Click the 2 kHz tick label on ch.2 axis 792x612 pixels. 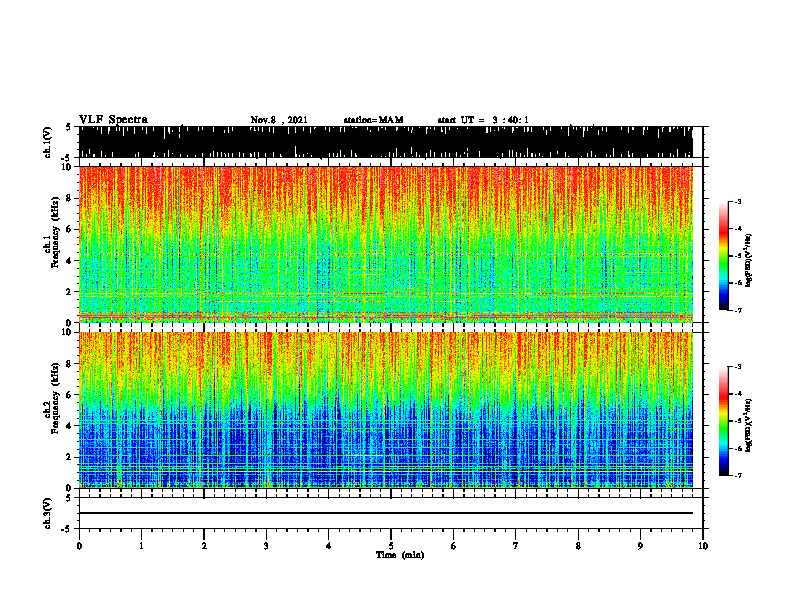tap(70, 457)
